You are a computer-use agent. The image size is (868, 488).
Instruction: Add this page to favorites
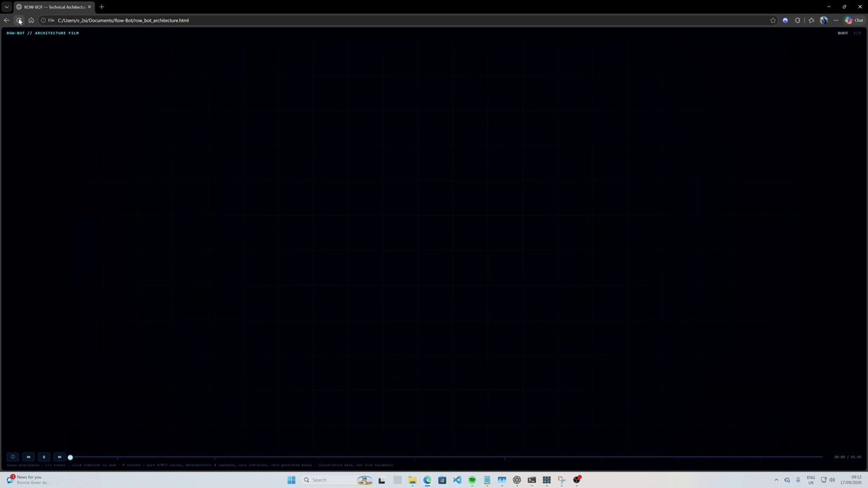773,20
